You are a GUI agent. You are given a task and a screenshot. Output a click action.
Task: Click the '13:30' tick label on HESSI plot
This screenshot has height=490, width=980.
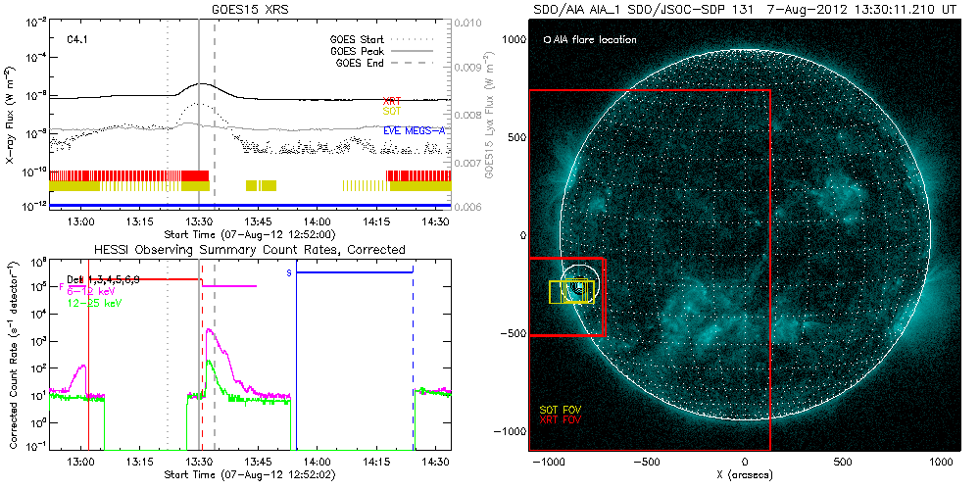(199, 463)
